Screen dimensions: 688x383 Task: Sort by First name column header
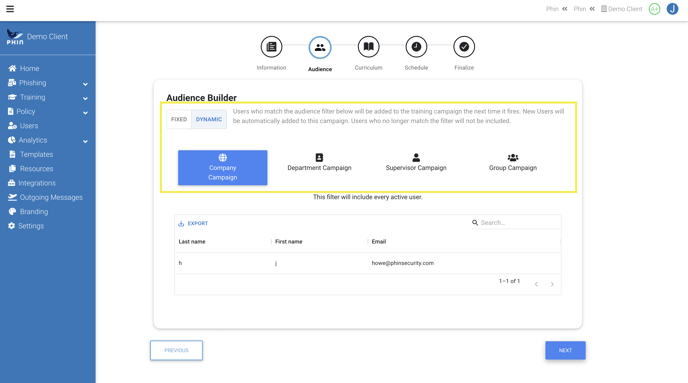pos(288,242)
